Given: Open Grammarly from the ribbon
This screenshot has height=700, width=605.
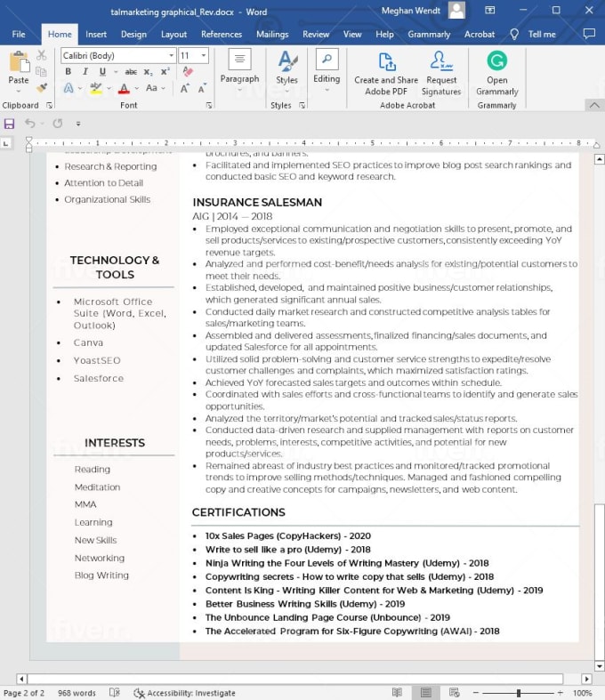Looking at the screenshot, I should (x=497, y=73).
